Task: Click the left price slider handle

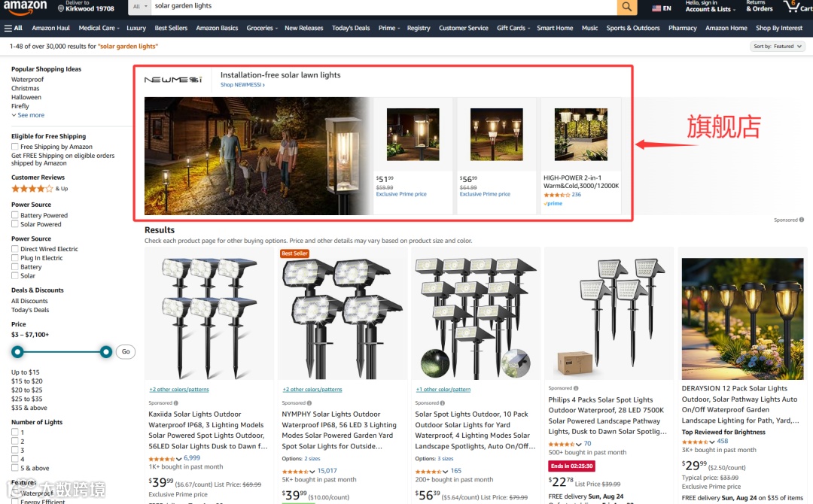Action: click(x=17, y=352)
